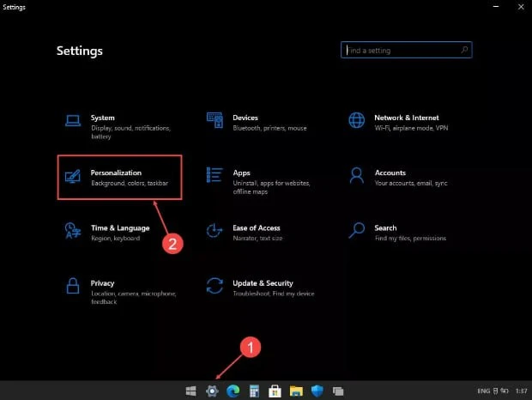Open Update & Security heading

[263, 283]
